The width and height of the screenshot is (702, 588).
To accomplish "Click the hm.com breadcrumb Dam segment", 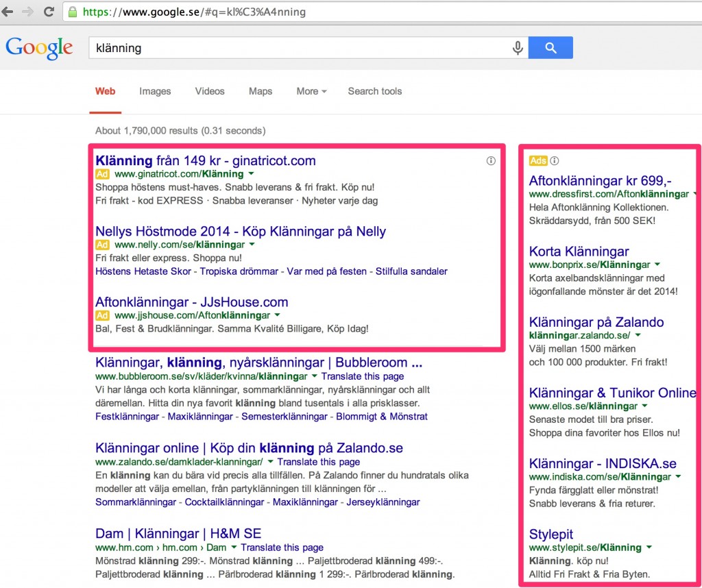I will (x=216, y=548).
